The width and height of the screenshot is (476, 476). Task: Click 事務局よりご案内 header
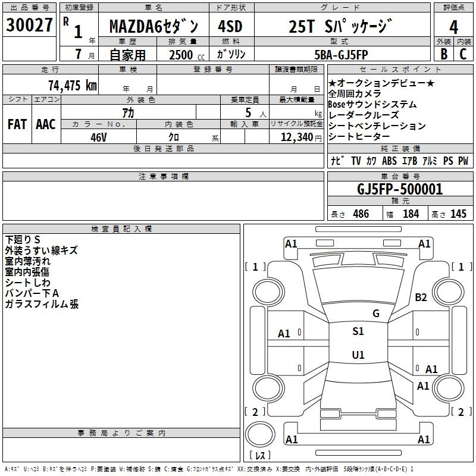(121, 433)
